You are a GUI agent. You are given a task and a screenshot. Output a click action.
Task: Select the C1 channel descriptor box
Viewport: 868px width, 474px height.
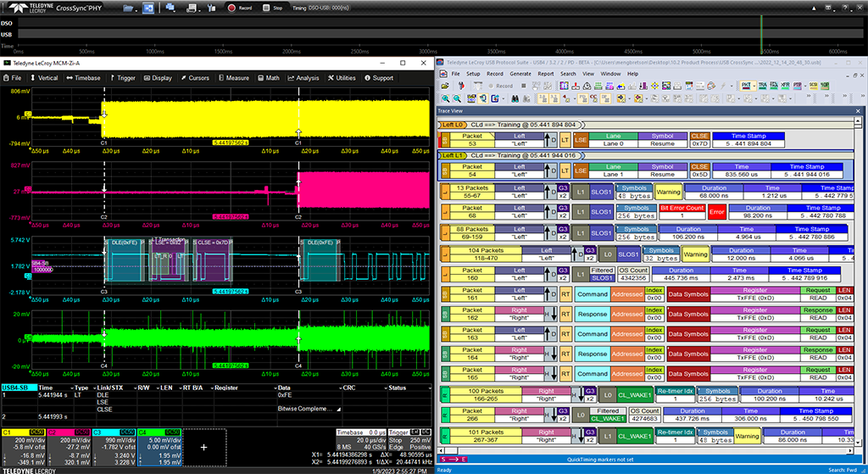click(x=23, y=448)
